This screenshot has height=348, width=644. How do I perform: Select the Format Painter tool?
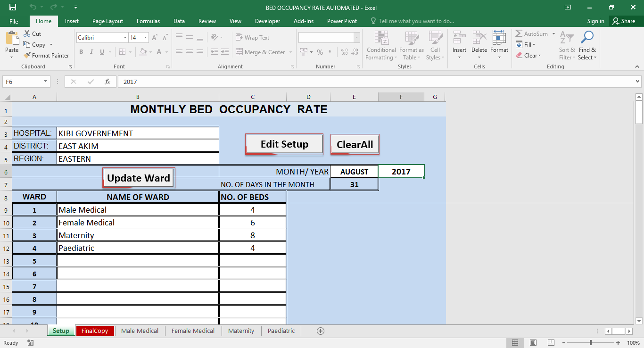tap(46, 55)
